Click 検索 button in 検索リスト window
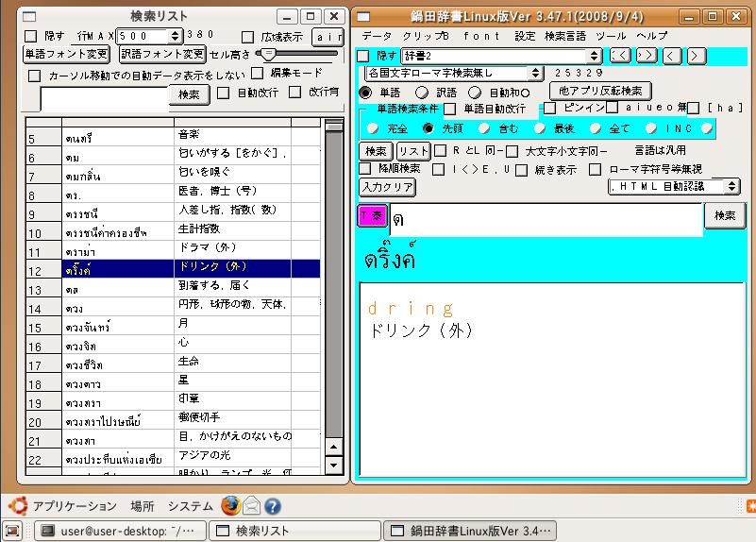This screenshot has width=756, height=542. pos(189,94)
